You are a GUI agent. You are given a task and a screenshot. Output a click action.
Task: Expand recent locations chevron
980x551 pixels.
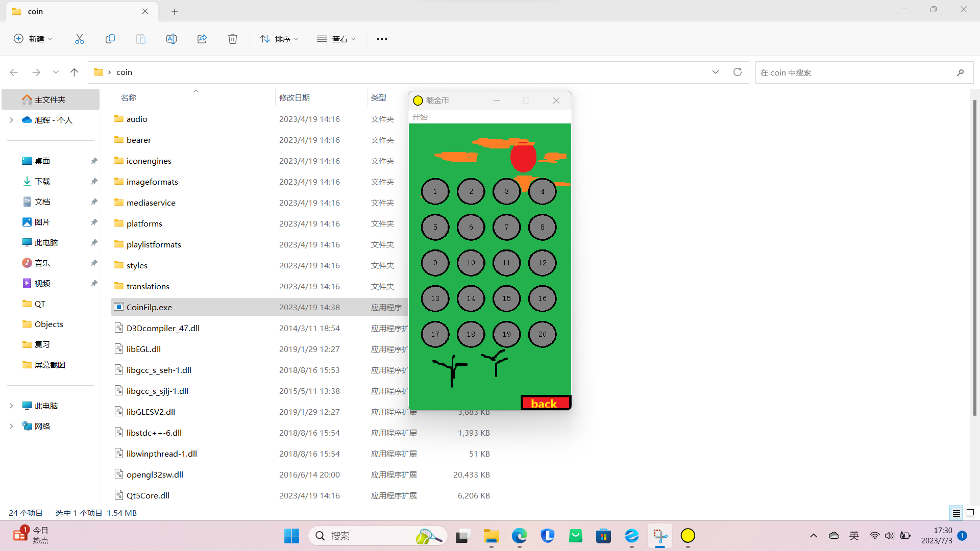pyautogui.click(x=56, y=72)
